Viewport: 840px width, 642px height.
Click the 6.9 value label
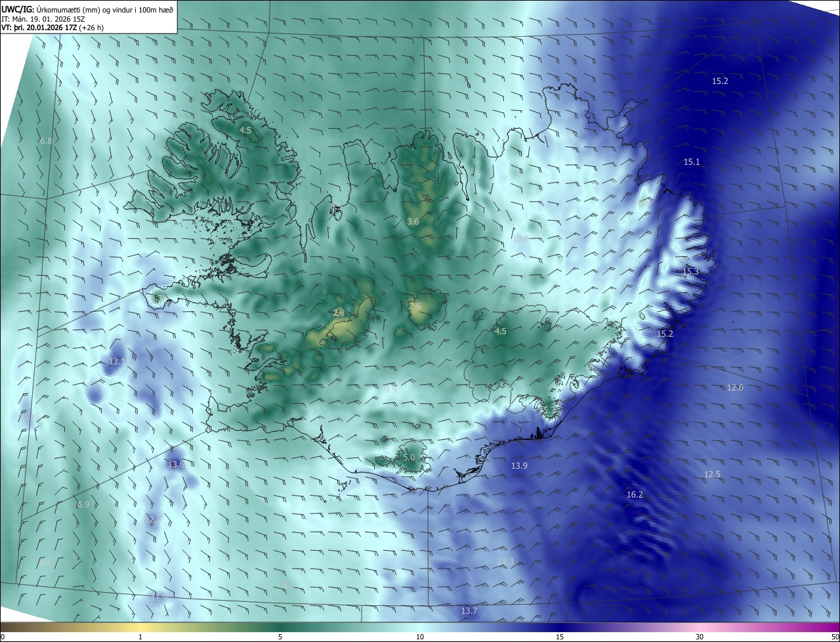[83, 505]
